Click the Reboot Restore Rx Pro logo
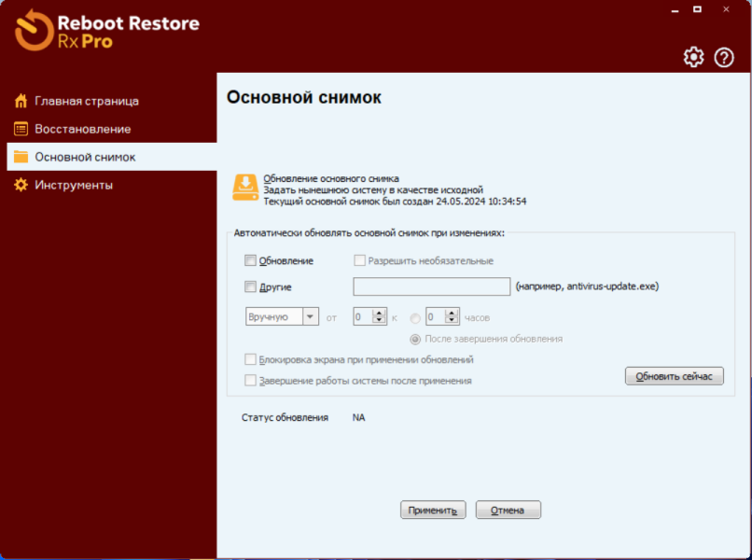Viewport: 752px width, 560px height. 107,30
